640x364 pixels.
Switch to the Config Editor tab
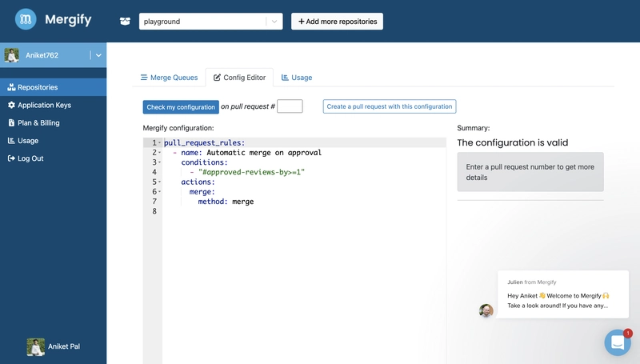239,78
